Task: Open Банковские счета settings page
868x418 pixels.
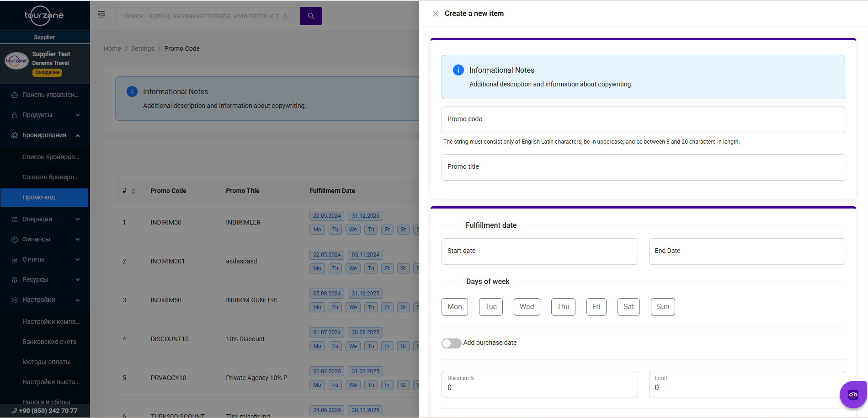Action: (x=49, y=342)
